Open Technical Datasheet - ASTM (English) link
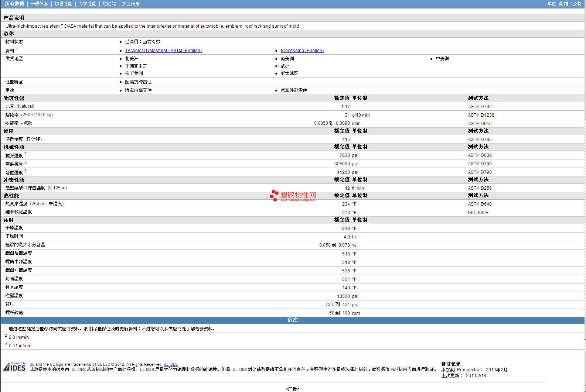Image resolution: width=586 pixels, height=392 pixels. (x=163, y=51)
